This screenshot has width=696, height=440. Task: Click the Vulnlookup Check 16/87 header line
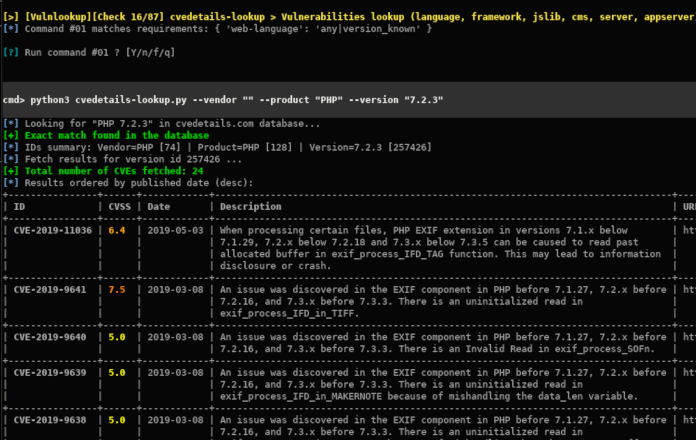pyautogui.click(x=349, y=17)
